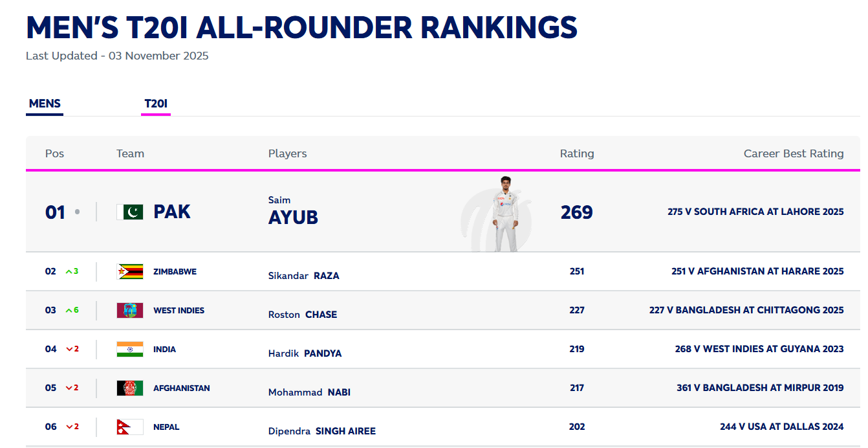
Task: Switch to the T20I tab
Action: [x=156, y=104]
